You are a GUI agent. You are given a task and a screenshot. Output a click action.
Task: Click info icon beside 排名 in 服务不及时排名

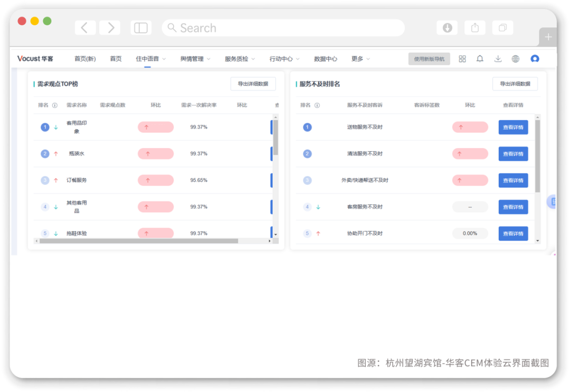pyautogui.click(x=317, y=106)
